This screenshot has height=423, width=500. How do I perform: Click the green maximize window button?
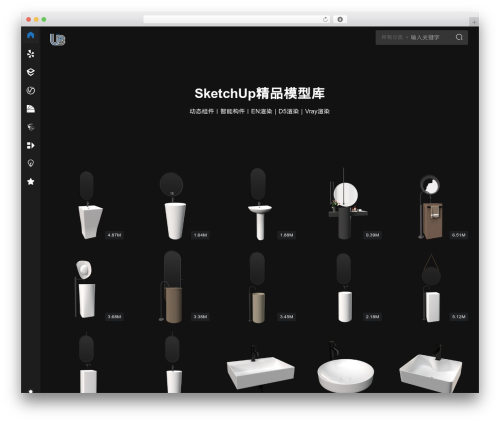pos(44,20)
